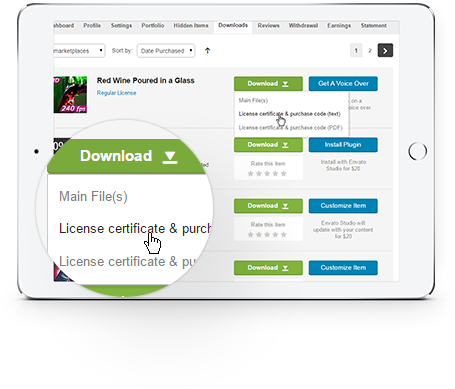The height and width of the screenshot is (389, 455).
Task: Open the Date Purchased sort dropdown
Action: pyautogui.click(x=166, y=51)
